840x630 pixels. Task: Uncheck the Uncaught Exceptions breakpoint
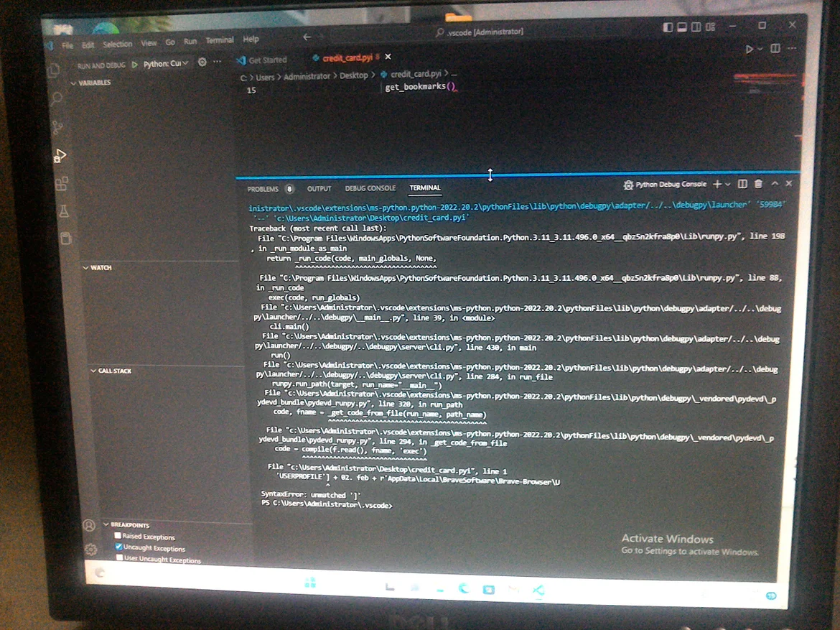point(118,547)
